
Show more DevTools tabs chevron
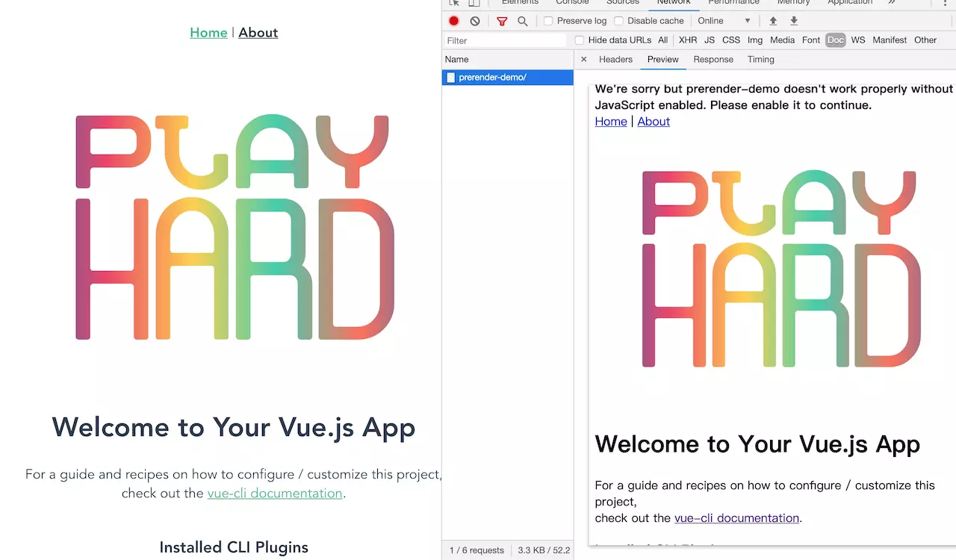891,3
